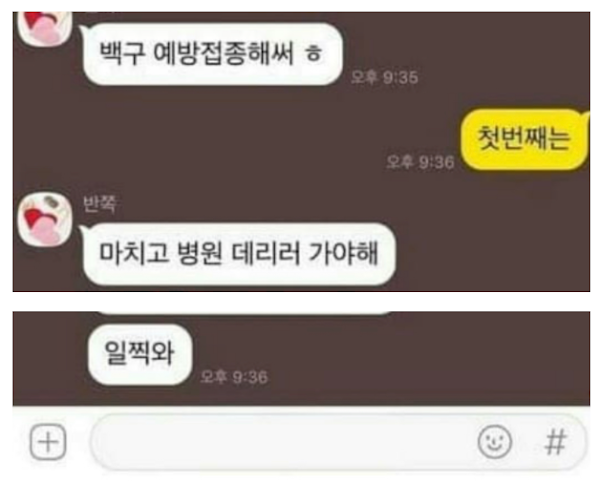Open 반쪽's profile picture next to name
This screenshot has height=484, width=600.
tap(45, 219)
